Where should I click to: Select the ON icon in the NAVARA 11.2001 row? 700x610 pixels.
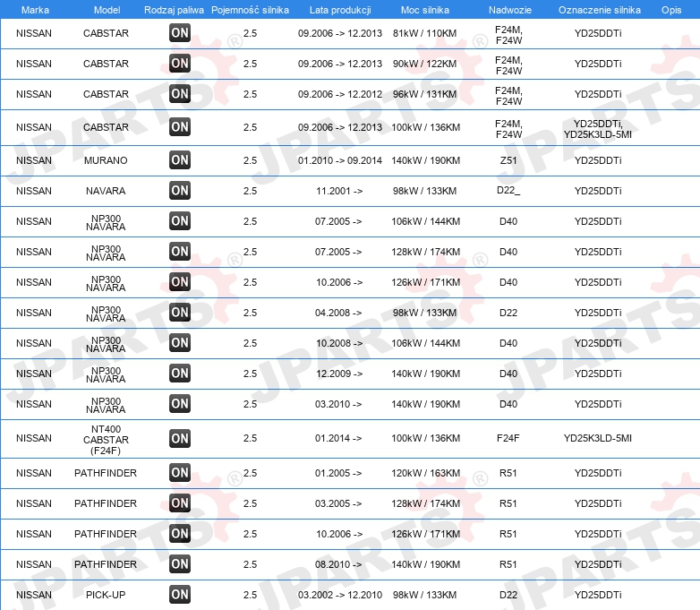(180, 191)
